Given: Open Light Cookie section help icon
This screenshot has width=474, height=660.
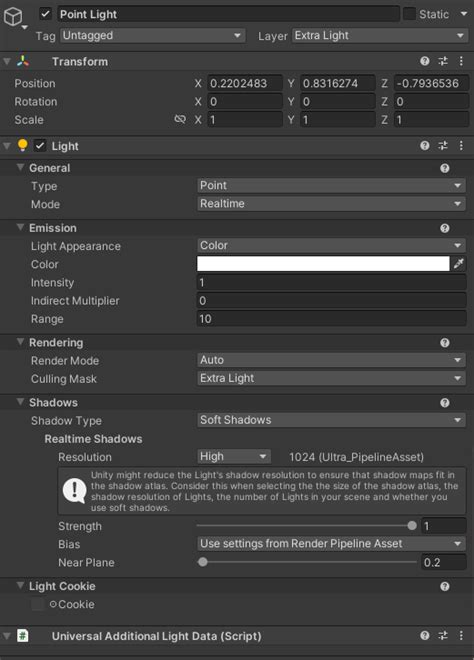Looking at the screenshot, I should coord(445,586).
